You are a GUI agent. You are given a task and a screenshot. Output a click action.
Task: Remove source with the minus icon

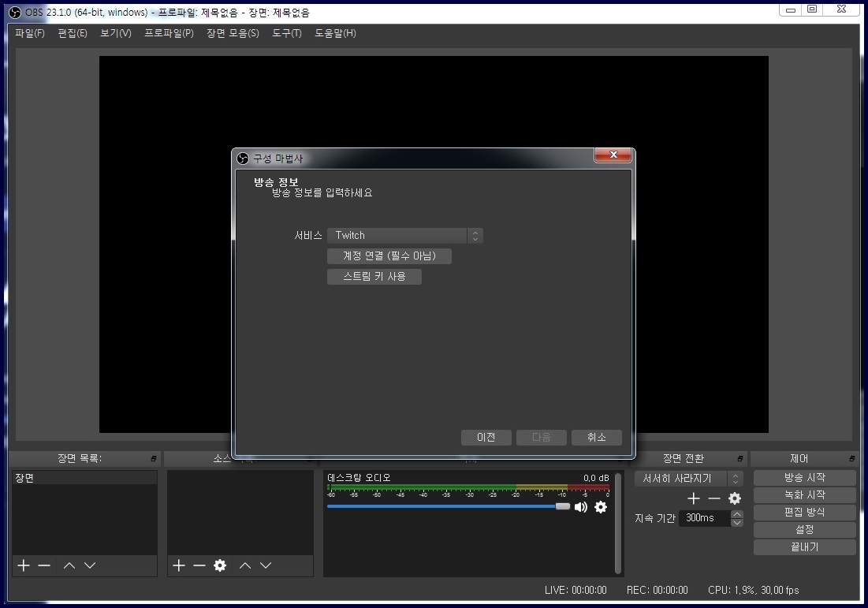tap(199, 565)
